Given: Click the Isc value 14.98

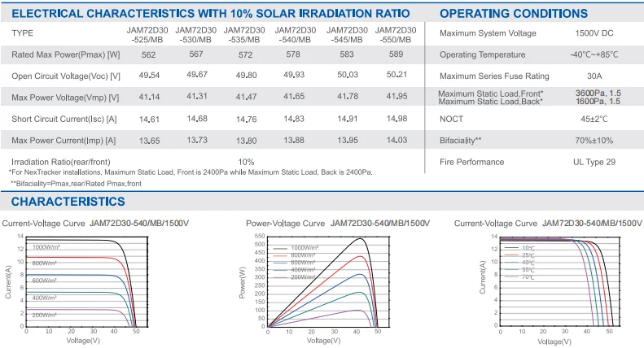Looking at the screenshot, I should pos(396,119).
